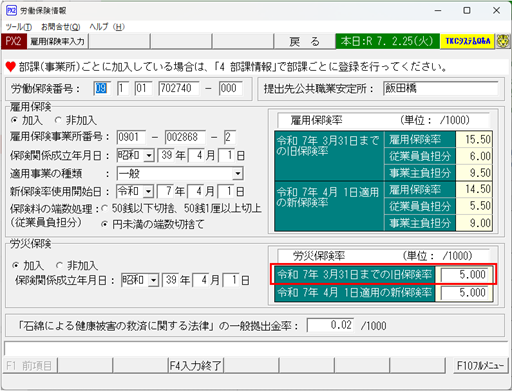Select 非加入 radio under 労災保険
The width and height of the screenshot is (512, 391).
click(x=59, y=265)
